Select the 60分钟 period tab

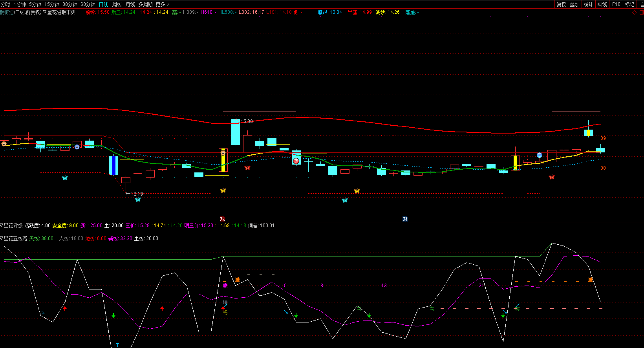(88, 4)
